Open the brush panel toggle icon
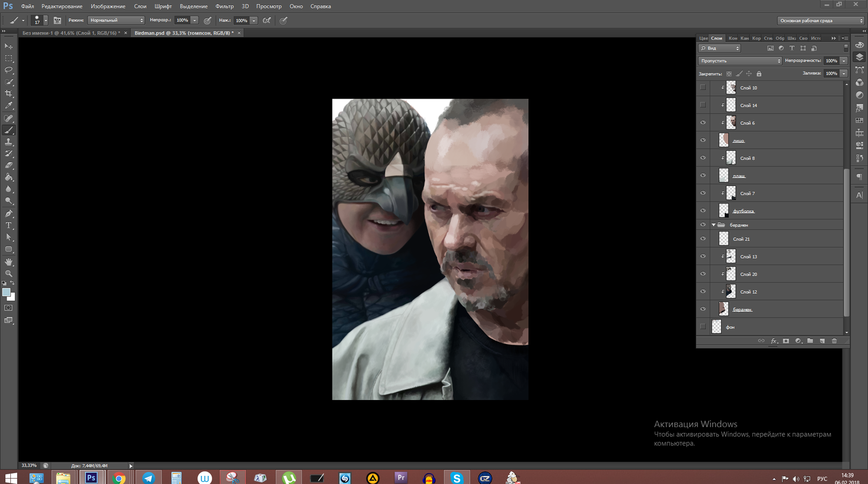 tap(58, 20)
